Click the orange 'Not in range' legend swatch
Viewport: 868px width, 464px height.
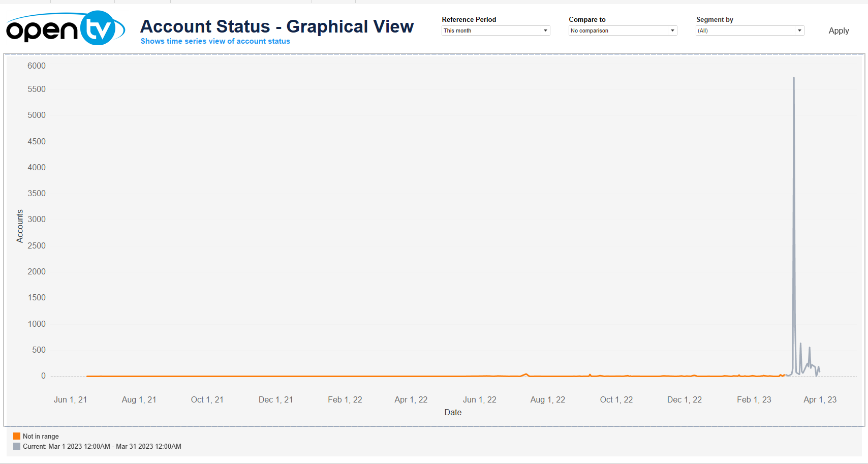point(17,436)
